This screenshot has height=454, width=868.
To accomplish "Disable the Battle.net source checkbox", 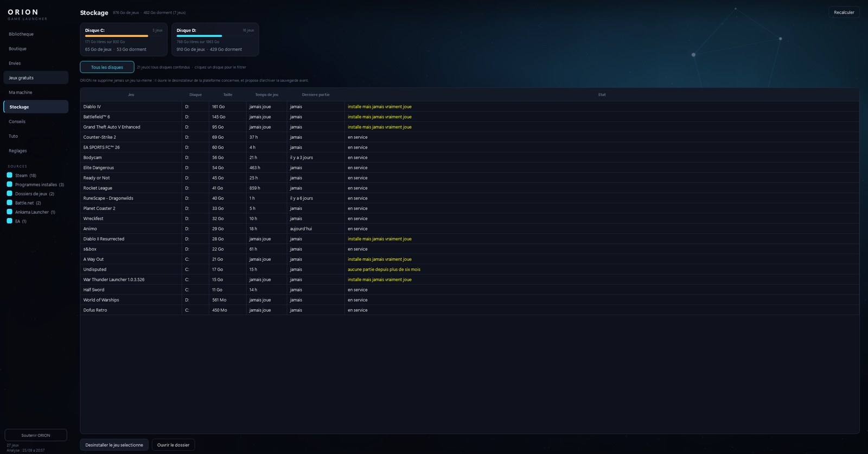I will (9, 203).
